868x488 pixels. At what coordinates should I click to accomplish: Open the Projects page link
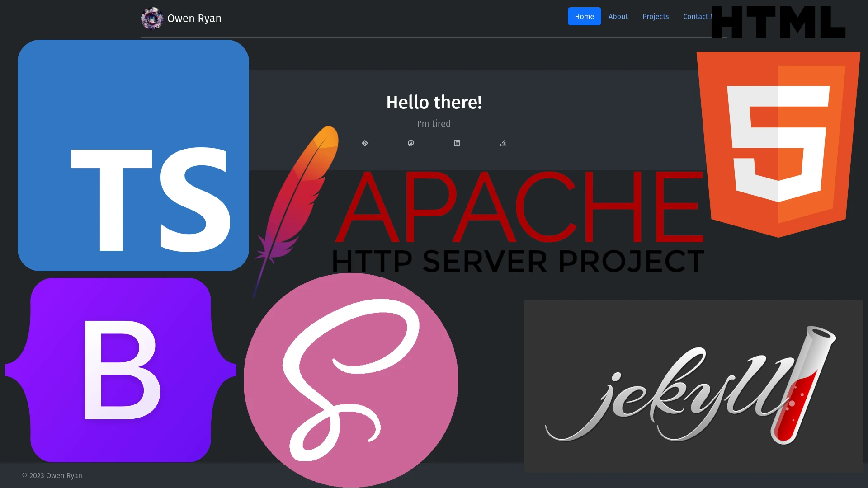[x=656, y=16]
